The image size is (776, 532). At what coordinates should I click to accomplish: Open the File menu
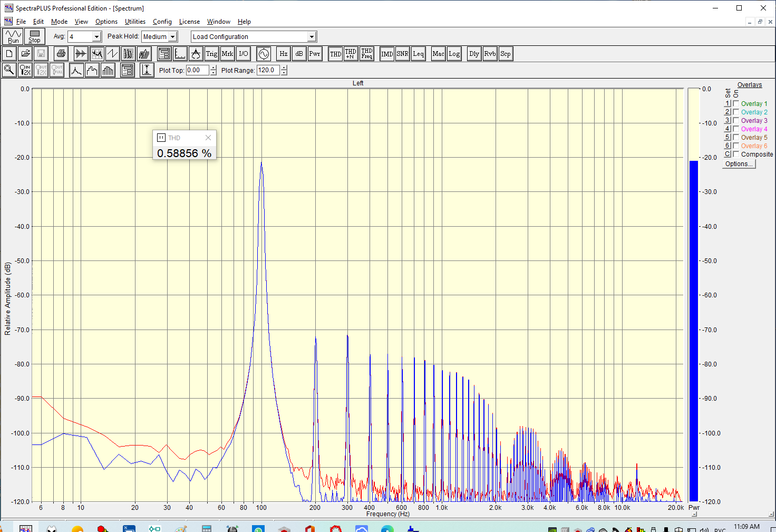coord(21,22)
